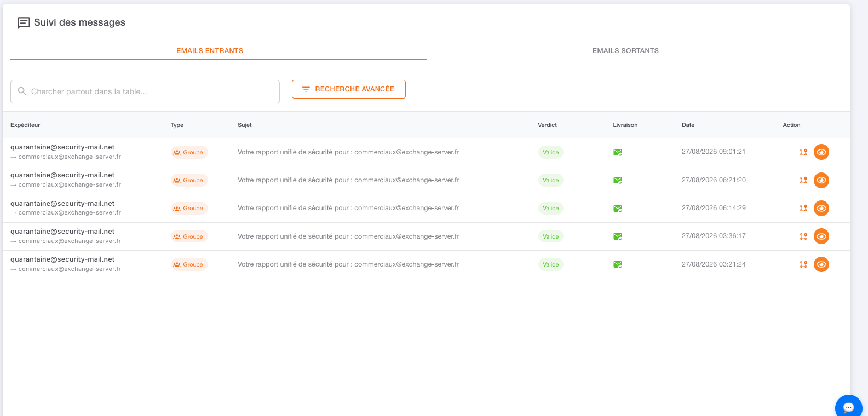Viewport: 868px width, 416px height.
Task: Click delivery envelope icon for 09:01:21 row
Action: point(618,152)
